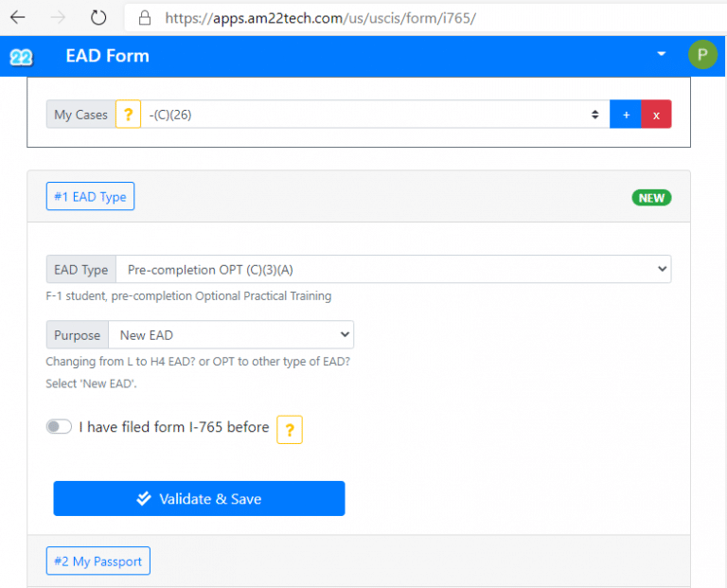The image size is (727, 588).
Task: Click the Purpose field label
Action: (78, 335)
